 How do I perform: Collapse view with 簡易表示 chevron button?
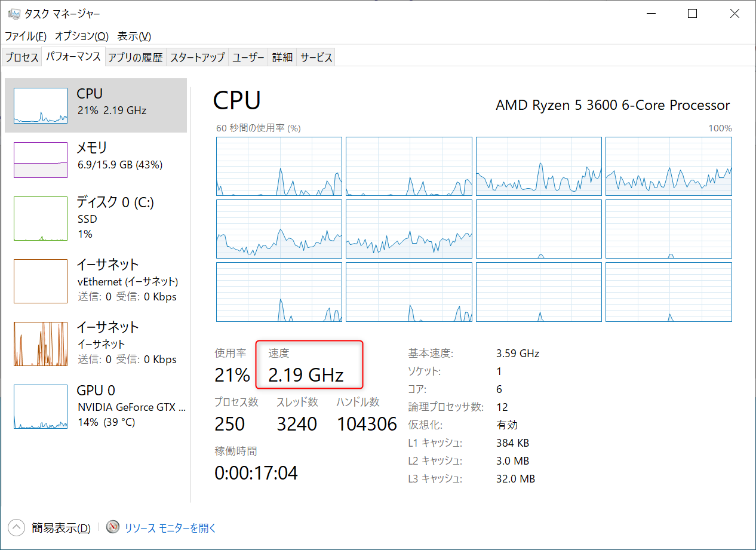coord(17,527)
